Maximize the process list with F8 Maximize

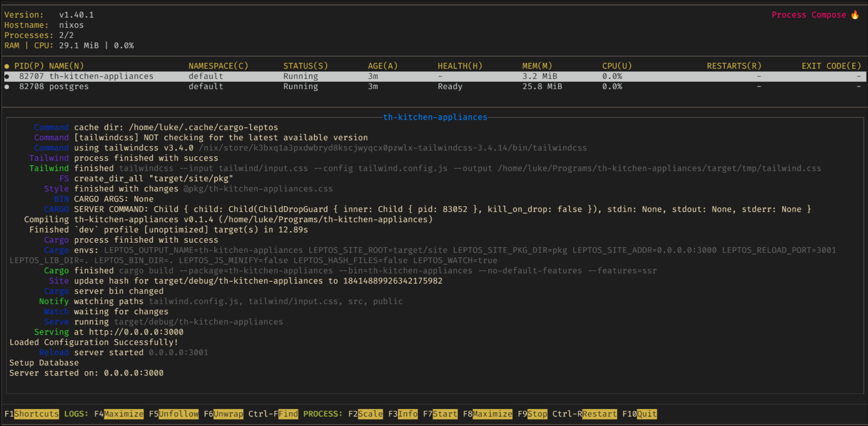(x=492, y=414)
